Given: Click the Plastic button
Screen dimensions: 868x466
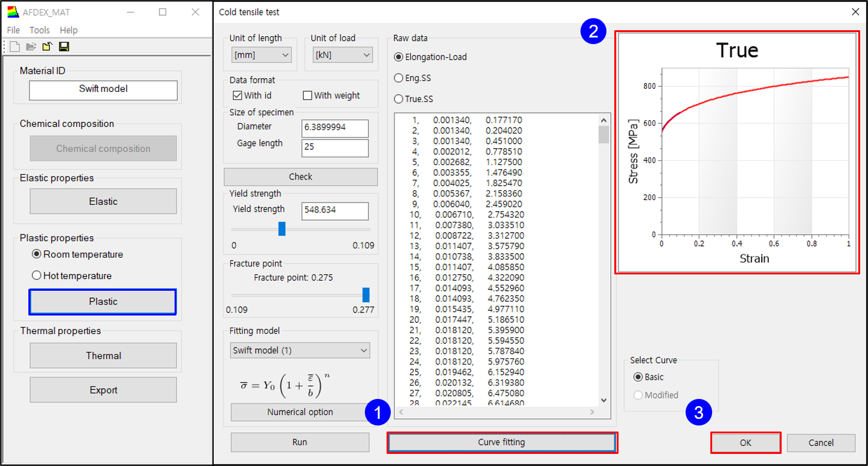Looking at the screenshot, I should click(x=103, y=302).
